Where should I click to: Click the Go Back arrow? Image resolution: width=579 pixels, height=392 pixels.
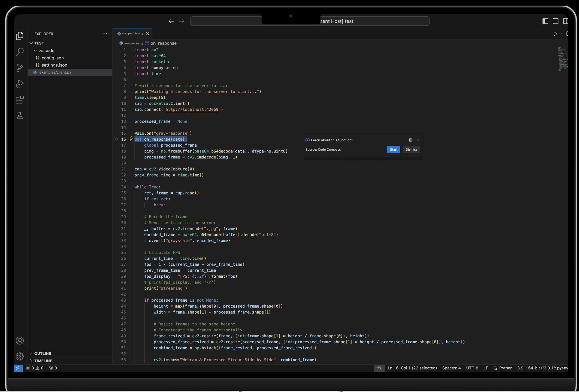[171, 21]
